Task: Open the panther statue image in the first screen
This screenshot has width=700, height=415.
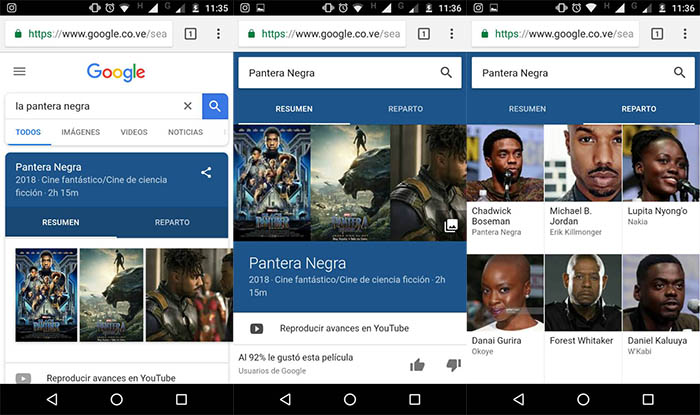Action: [x=112, y=295]
